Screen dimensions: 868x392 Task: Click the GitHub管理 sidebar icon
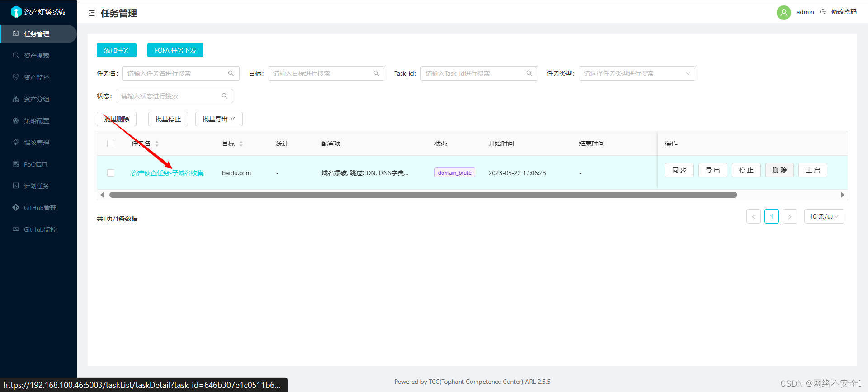(16, 207)
